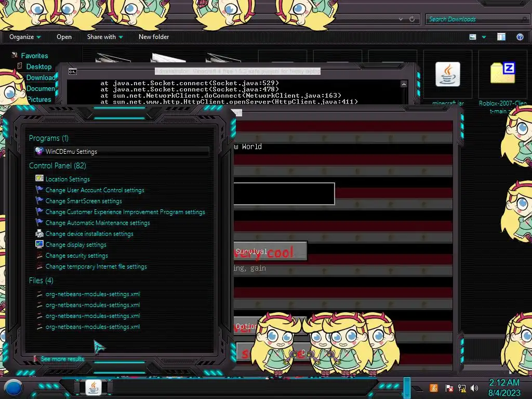Click the printer icon beside device installation
The height and width of the screenshot is (399, 532).
(x=39, y=233)
